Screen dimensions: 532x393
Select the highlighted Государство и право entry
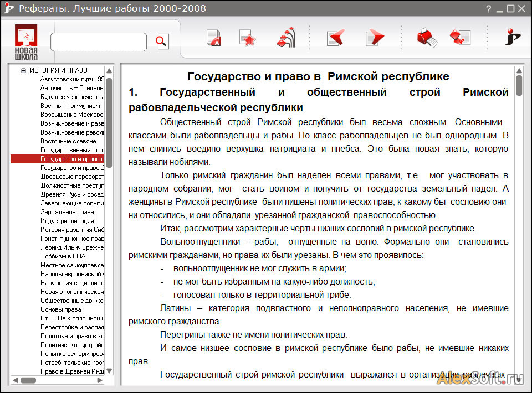(x=58, y=159)
